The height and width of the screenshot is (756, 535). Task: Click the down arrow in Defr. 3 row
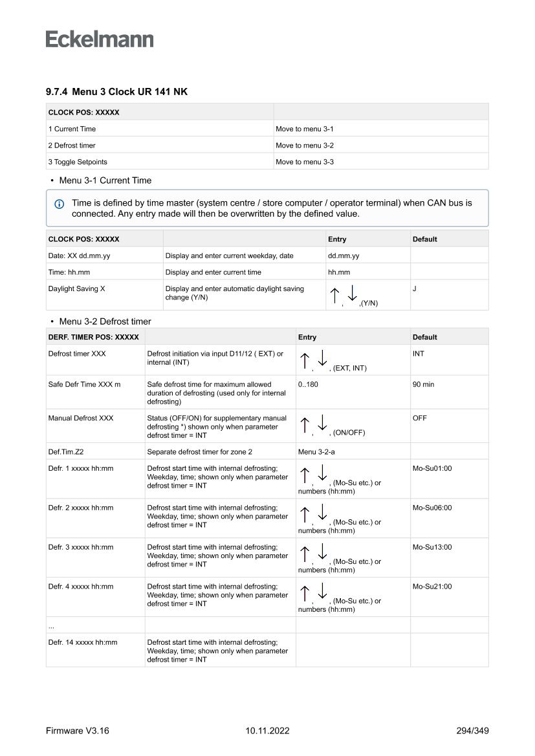pyautogui.click(x=323, y=554)
